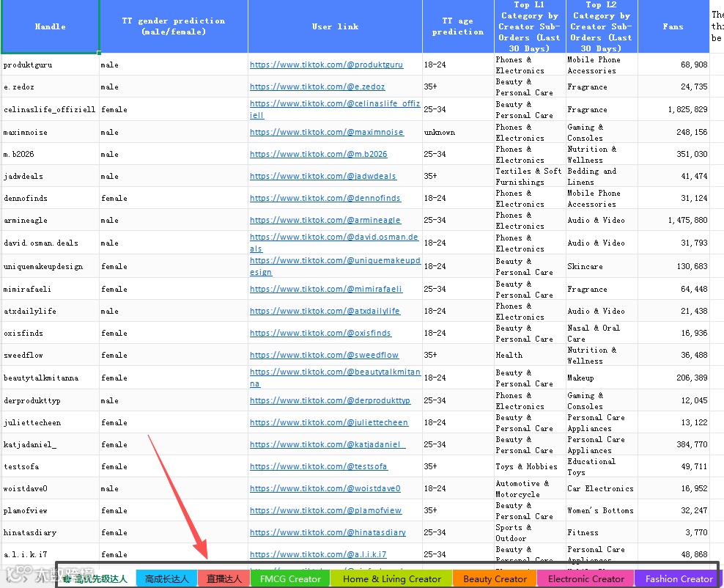Viewport: 724px width, 588px height.
Task: Select the Home & Living Creator tab
Action: click(391, 578)
